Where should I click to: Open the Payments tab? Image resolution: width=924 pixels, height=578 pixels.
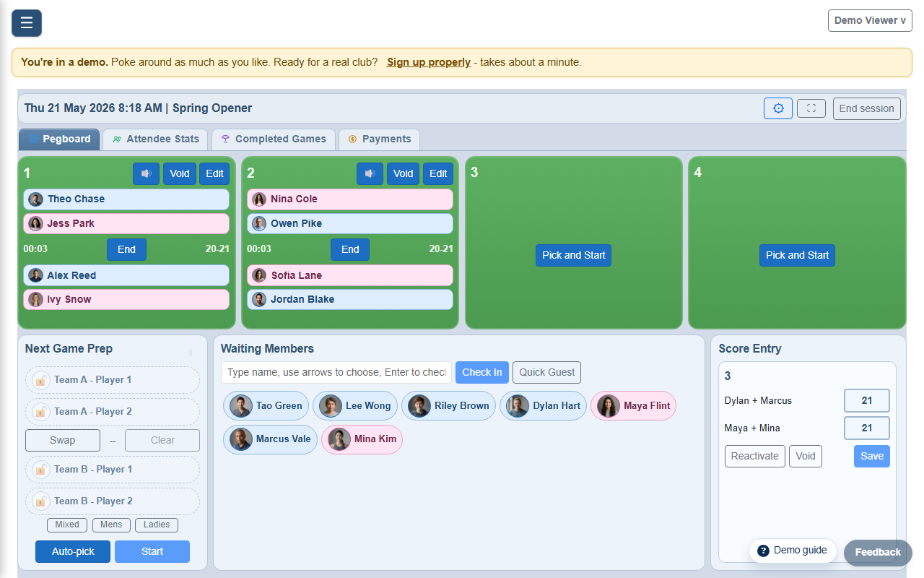(x=379, y=139)
